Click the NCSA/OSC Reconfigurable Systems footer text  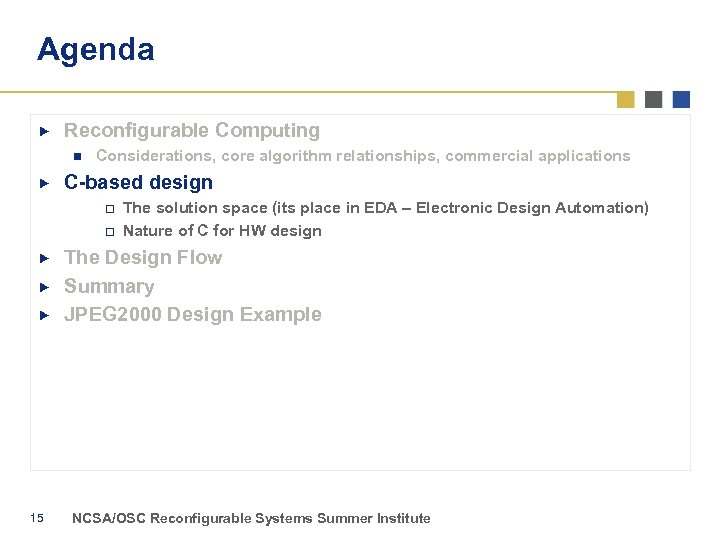point(251,518)
